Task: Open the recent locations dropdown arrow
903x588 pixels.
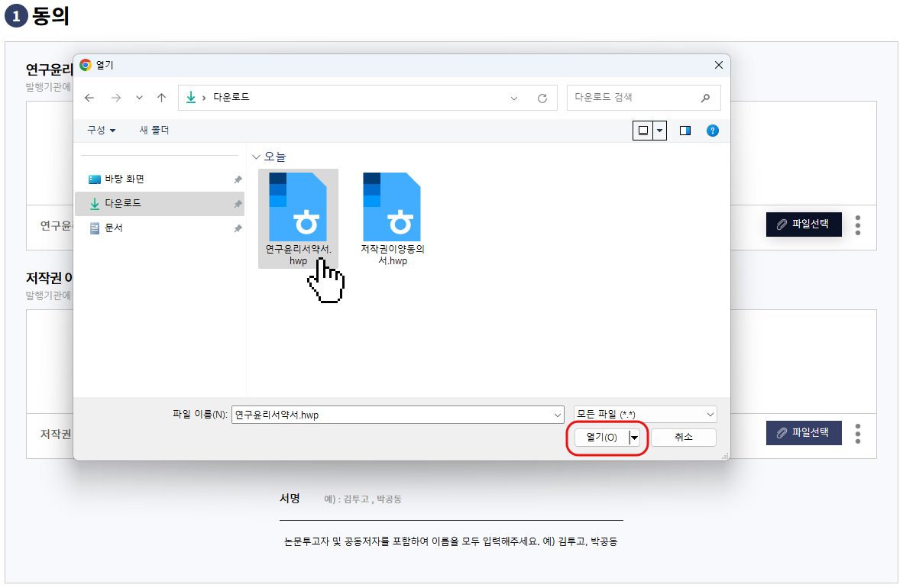Action: (x=139, y=98)
